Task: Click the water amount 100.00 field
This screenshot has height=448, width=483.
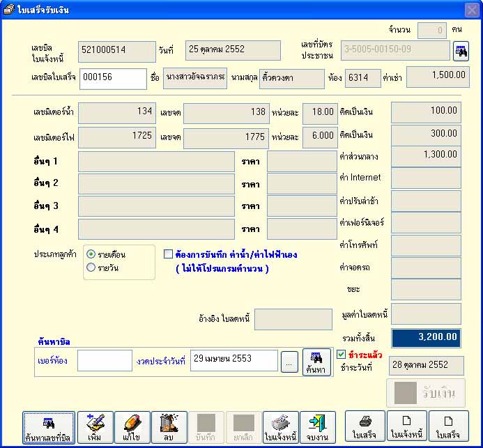Action: tap(426, 112)
